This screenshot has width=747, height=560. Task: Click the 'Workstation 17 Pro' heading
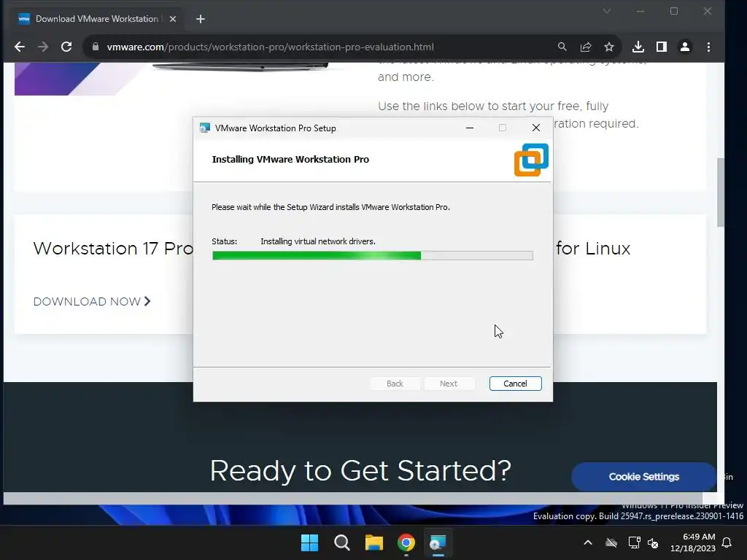[x=113, y=248]
